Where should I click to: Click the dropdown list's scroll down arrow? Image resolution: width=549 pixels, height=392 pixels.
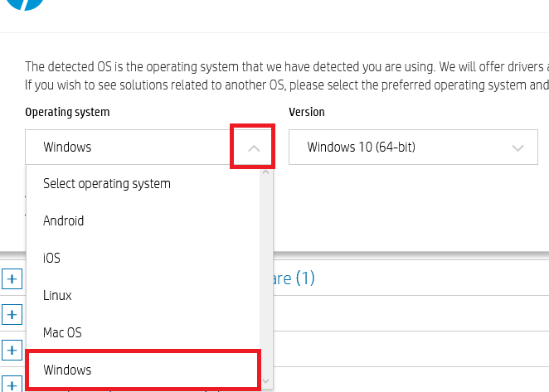(x=266, y=382)
